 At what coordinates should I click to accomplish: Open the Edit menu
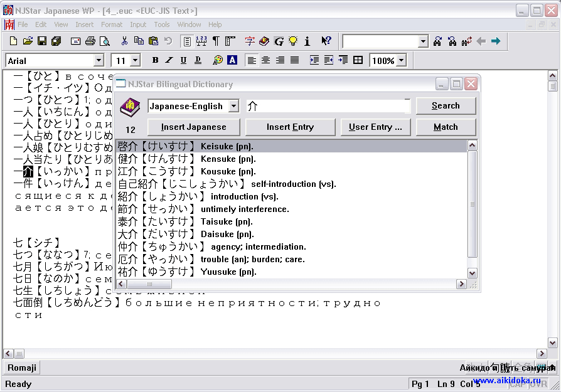click(x=41, y=24)
